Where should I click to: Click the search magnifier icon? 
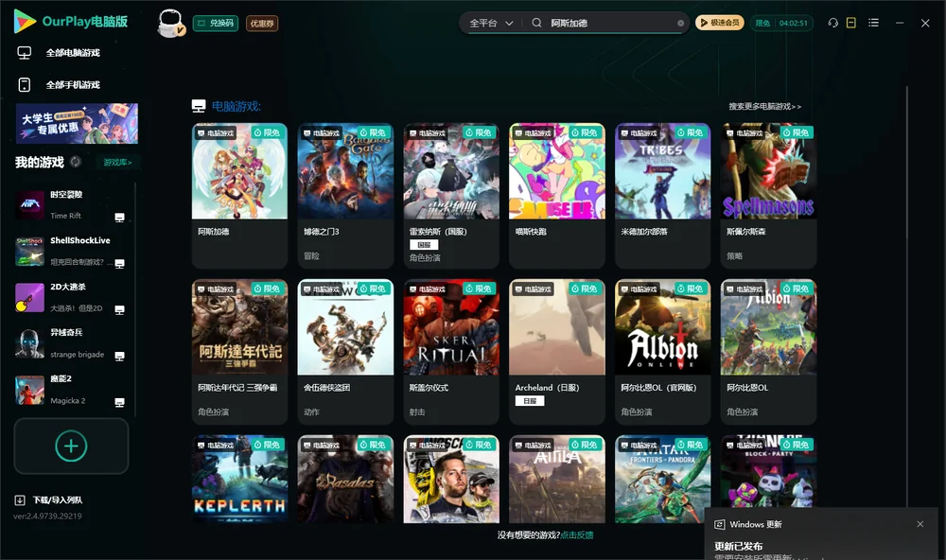coord(536,23)
